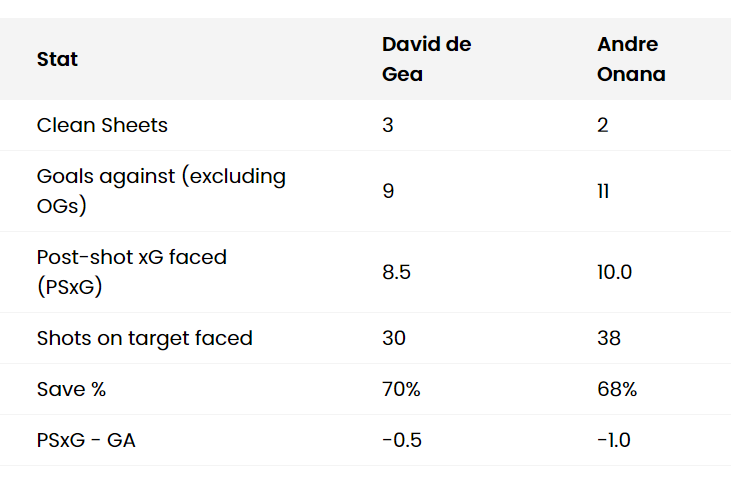Viewport: 731px width, 485px height.
Task: Click the 10.0 PSxG value
Action: pos(614,271)
